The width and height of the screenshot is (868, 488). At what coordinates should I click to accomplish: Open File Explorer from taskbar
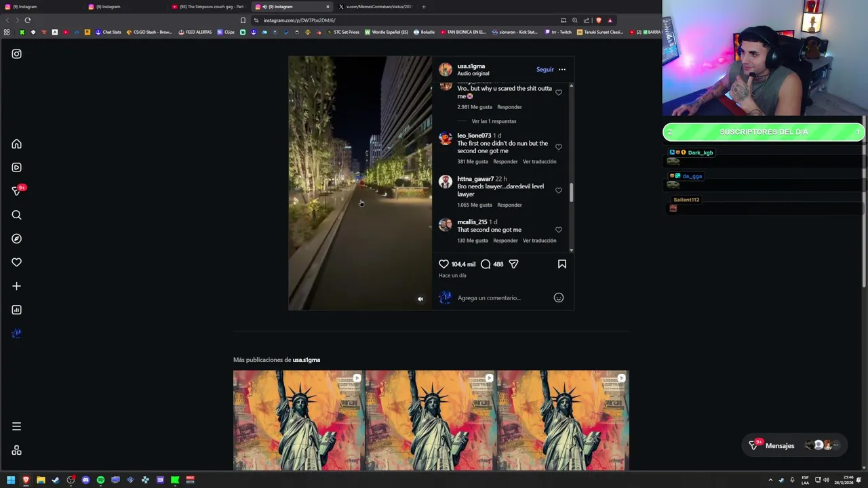[x=41, y=480]
